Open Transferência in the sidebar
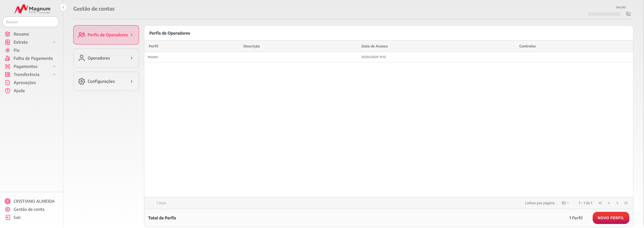644x228 pixels. click(x=27, y=74)
